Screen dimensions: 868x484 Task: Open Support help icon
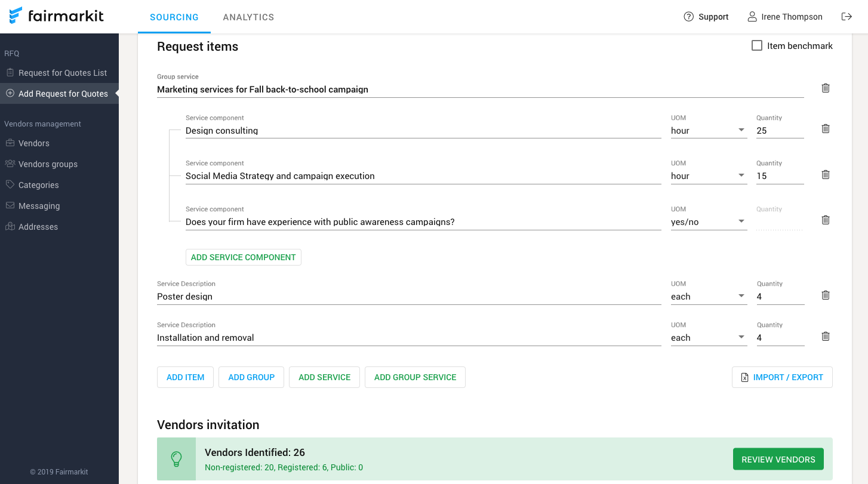pos(689,17)
